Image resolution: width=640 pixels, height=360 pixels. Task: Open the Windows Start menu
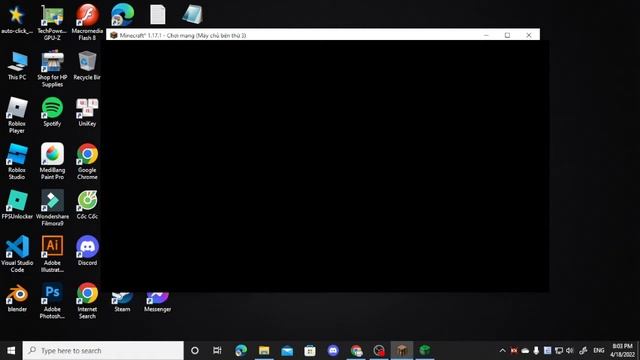(11, 350)
